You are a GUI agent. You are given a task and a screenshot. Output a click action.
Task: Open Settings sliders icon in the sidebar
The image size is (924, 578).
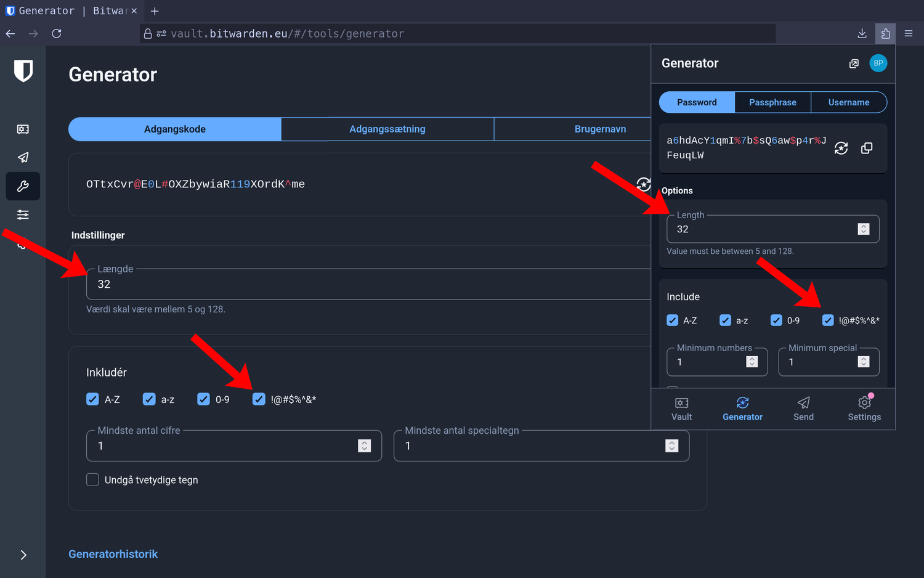point(23,214)
